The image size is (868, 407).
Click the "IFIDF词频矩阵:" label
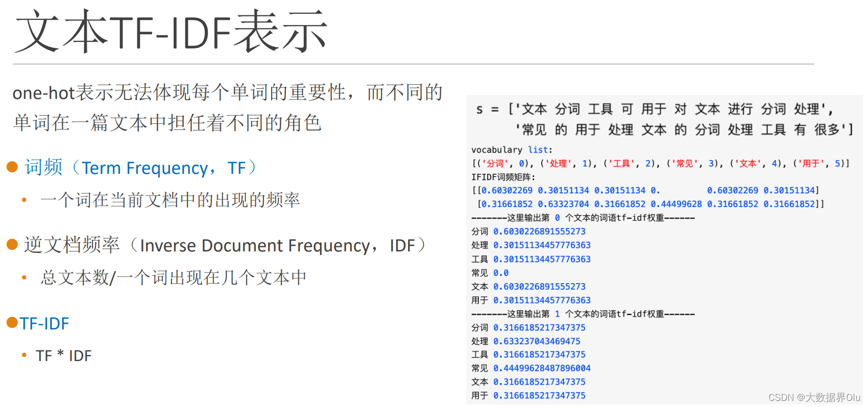(x=503, y=177)
